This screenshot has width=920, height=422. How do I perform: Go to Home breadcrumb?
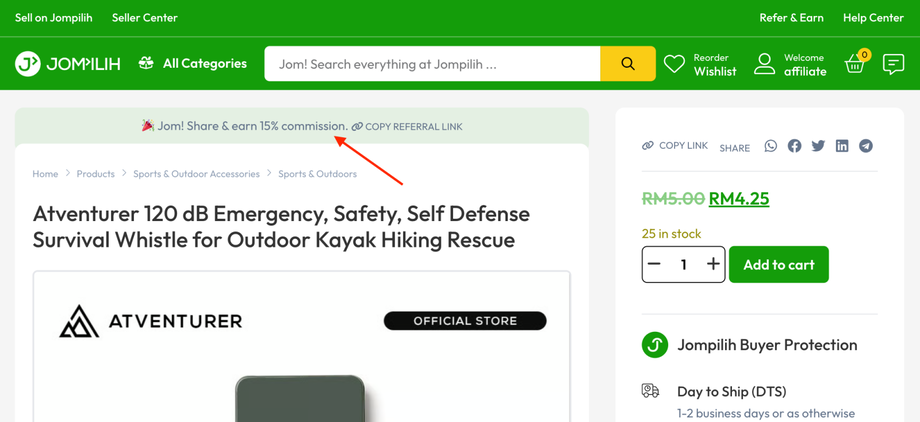point(45,174)
